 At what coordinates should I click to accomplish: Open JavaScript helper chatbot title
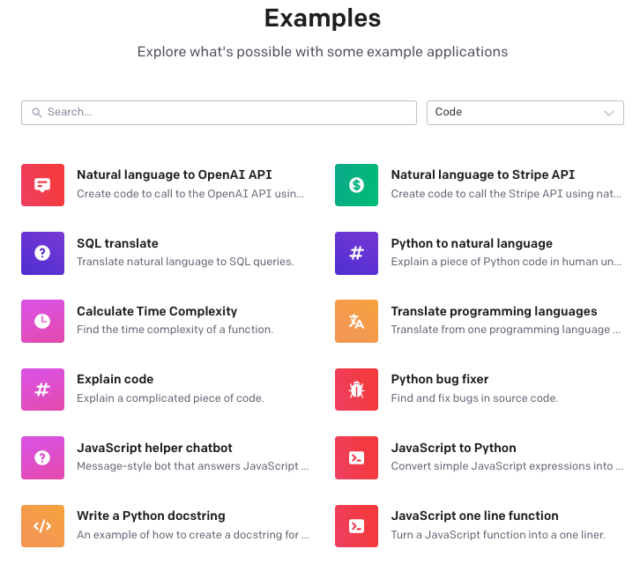pyautogui.click(x=154, y=448)
